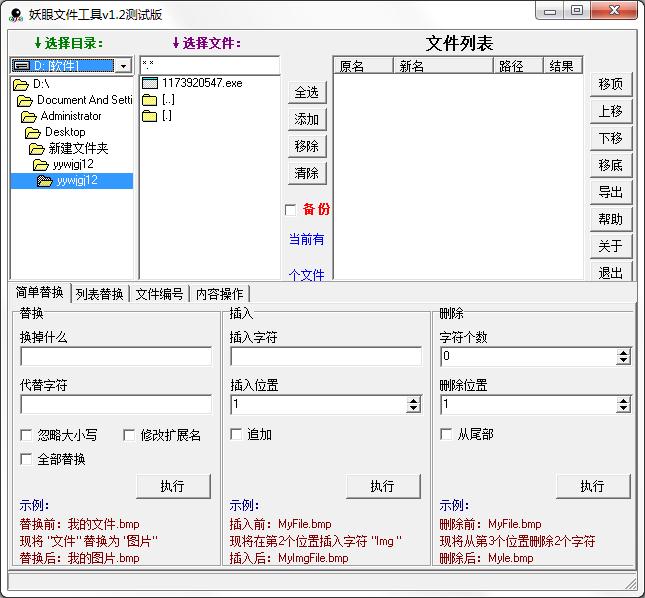This screenshot has width=645, height=598.
Task: Click the 1173920547.exe file icon
Action: pyautogui.click(x=150, y=83)
